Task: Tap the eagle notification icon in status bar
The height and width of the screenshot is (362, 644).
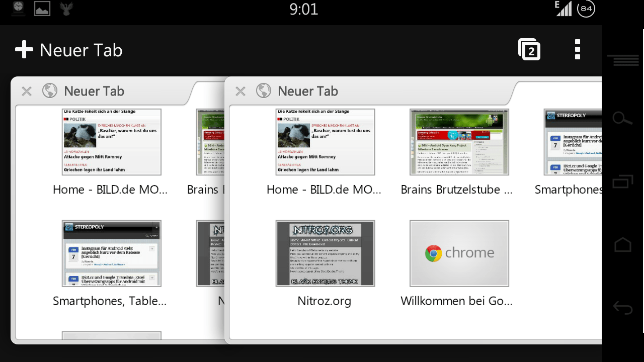Action: pyautogui.click(x=66, y=8)
